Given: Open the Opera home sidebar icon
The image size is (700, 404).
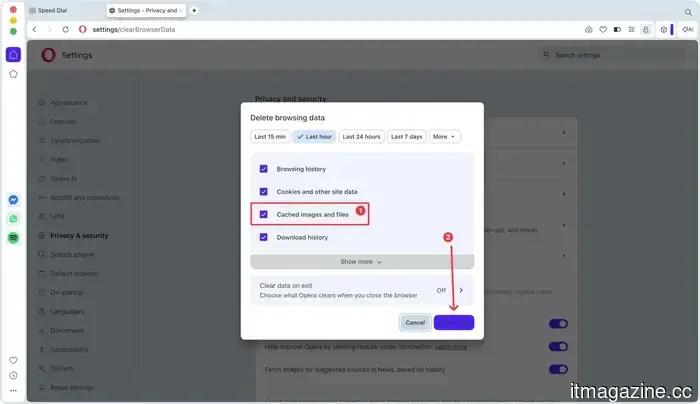Looking at the screenshot, I should click(x=13, y=54).
